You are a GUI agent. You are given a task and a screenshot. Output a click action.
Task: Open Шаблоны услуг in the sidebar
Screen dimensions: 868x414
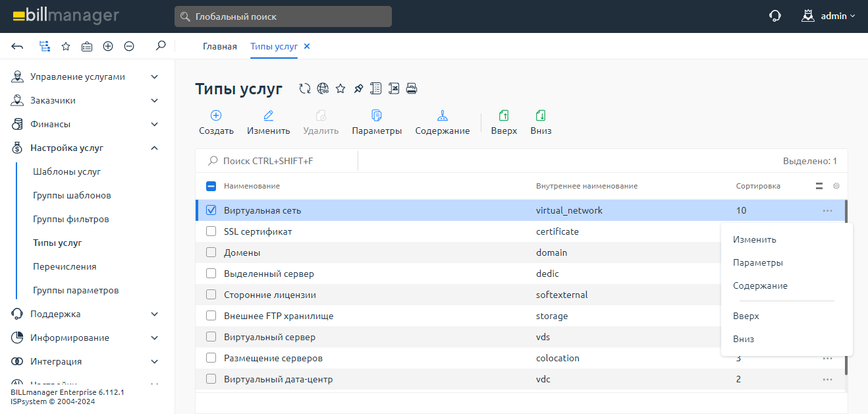point(67,171)
